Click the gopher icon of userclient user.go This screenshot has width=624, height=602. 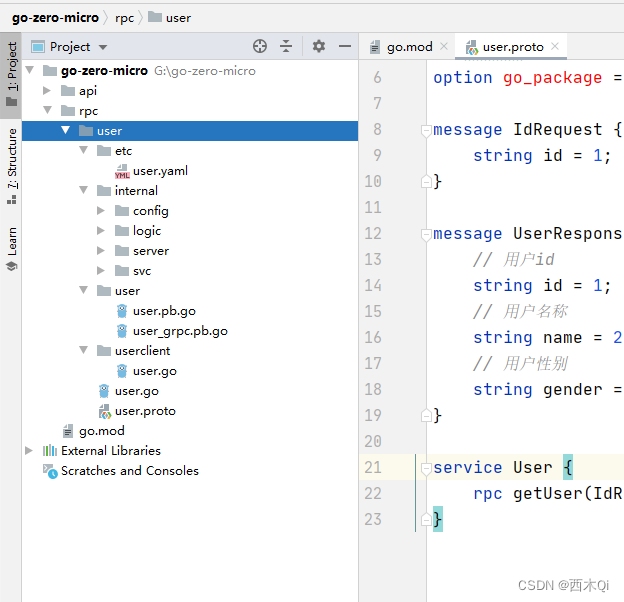tap(122, 371)
